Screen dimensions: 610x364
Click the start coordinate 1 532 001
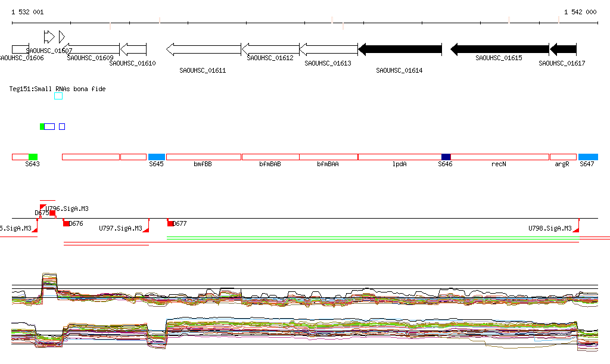click(x=27, y=12)
